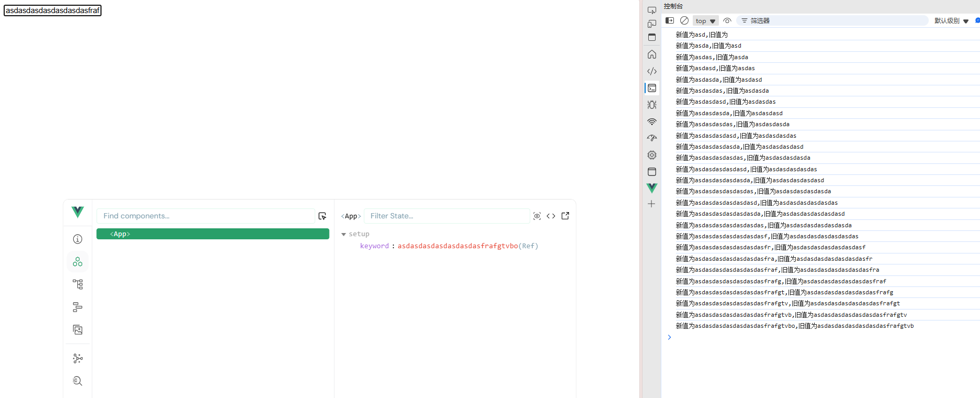Open the Network tool in DevTools sidebar

tap(652, 121)
